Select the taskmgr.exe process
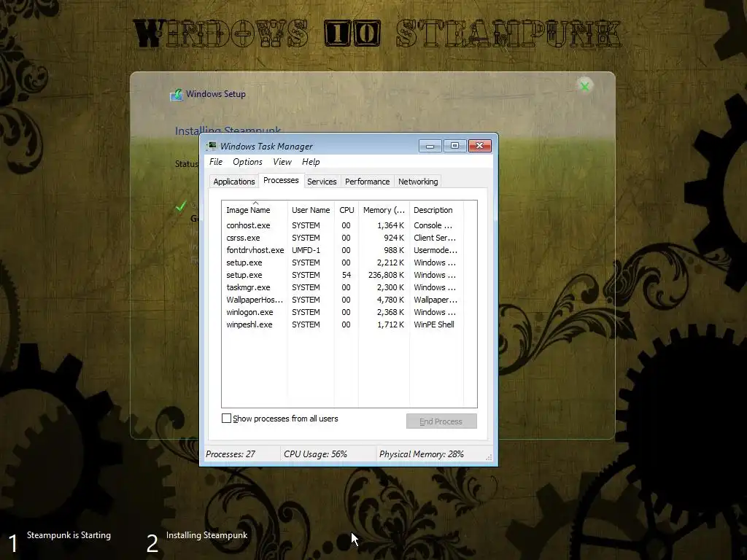The width and height of the screenshot is (747, 560). [x=343, y=287]
